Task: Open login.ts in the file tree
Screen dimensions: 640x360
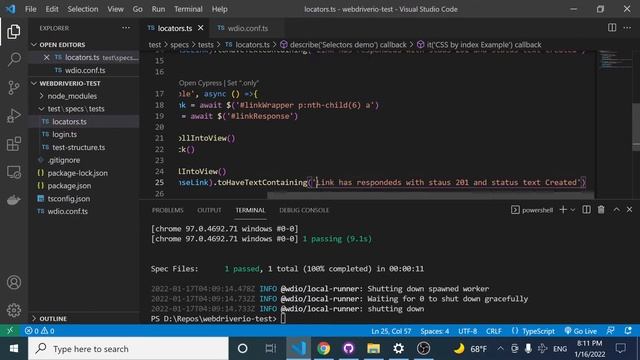Action: [x=64, y=134]
